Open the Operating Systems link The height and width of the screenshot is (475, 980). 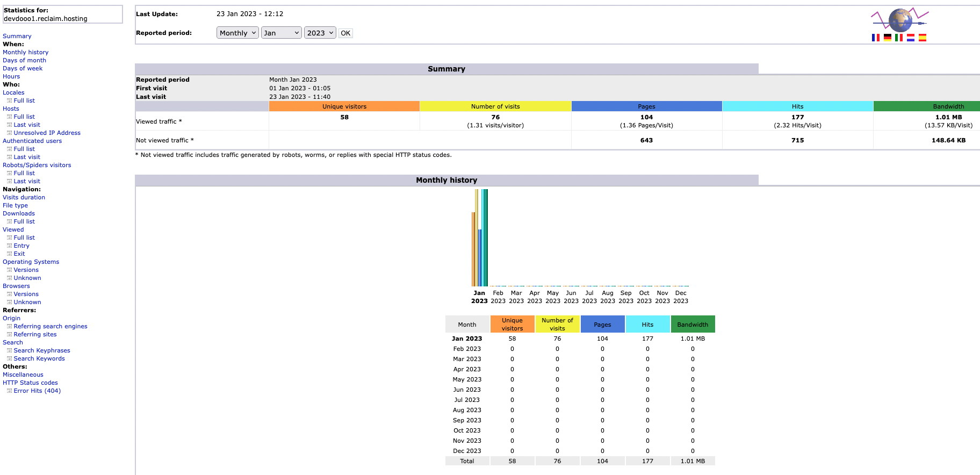(x=31, y=262)
